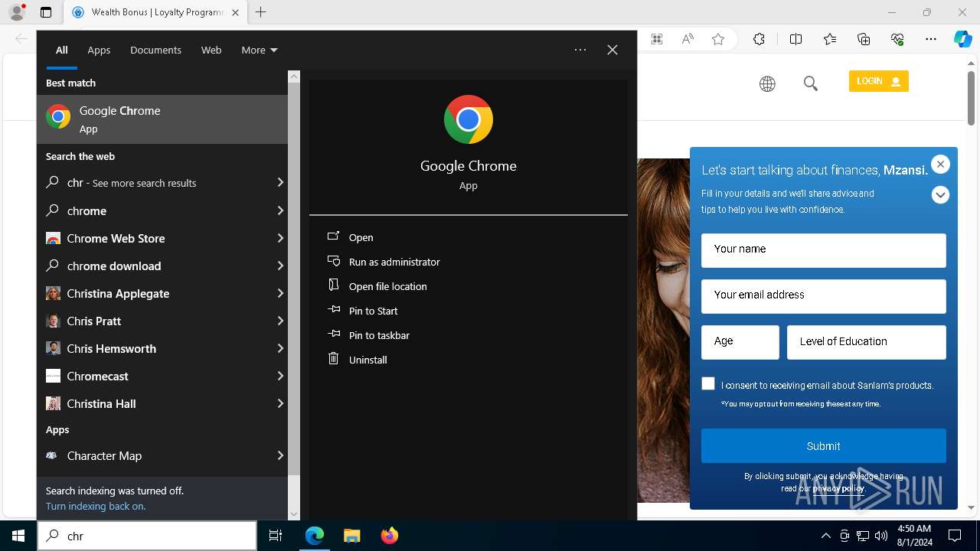The image size is (980, 551).
Task: Click the 'Your name' field
Action: pyautogui.click(x=824, y=250)
